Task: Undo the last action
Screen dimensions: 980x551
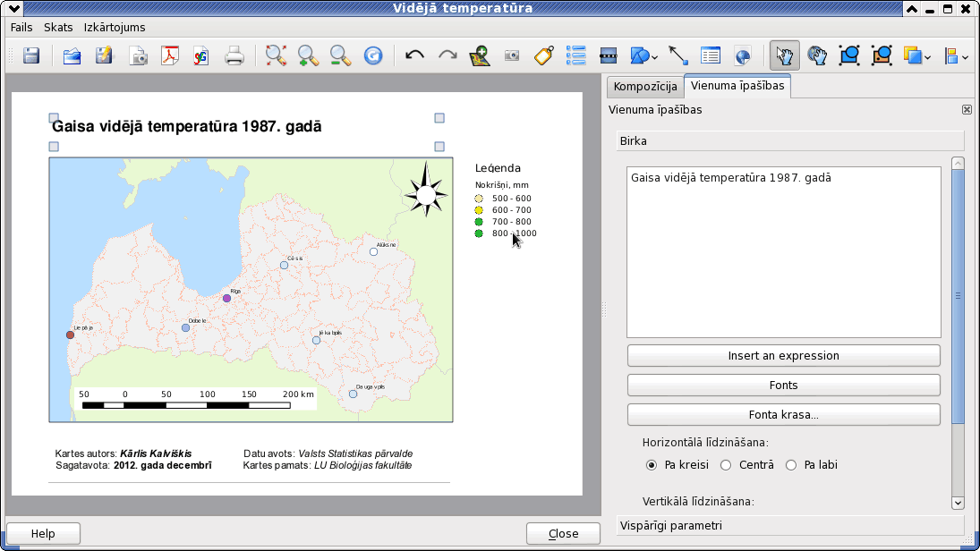Action: tap(414, 56)
